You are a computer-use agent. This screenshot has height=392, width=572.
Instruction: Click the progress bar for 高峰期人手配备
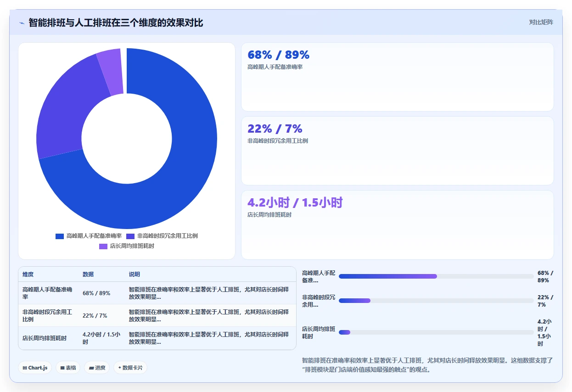point(436,276)
